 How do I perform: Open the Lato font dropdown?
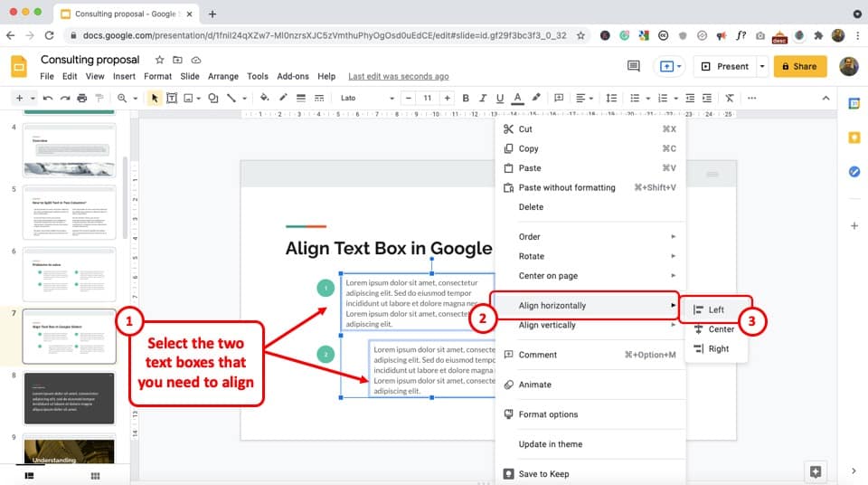[x=366, y=98]
